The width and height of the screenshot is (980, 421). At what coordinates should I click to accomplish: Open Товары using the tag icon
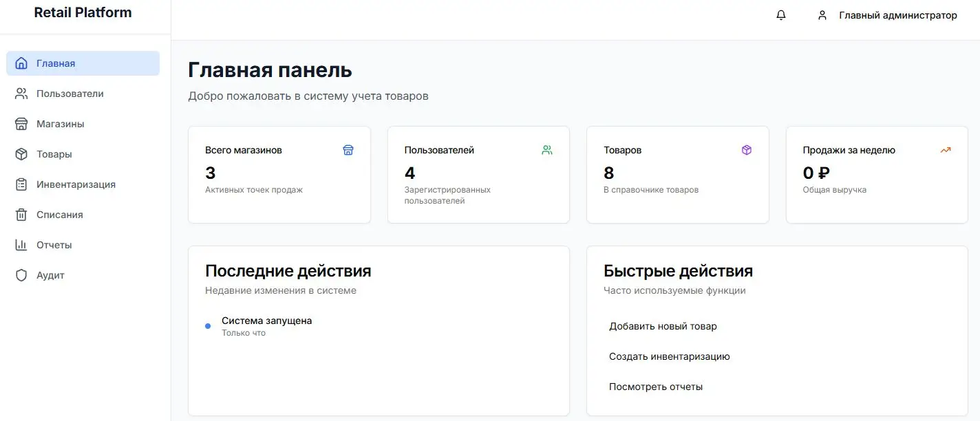click(x=21, y=154)
